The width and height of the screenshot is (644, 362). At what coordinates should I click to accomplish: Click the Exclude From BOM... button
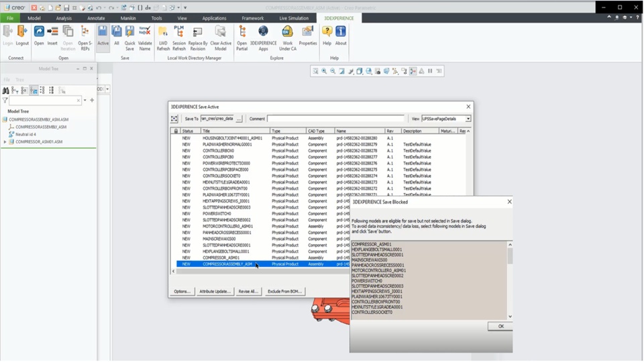[x=284, y=292]
